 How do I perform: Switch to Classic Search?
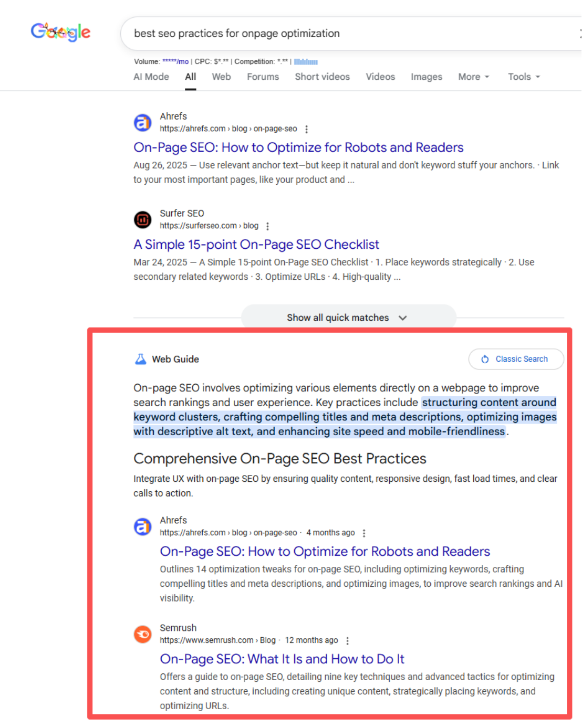coord(516,359)
